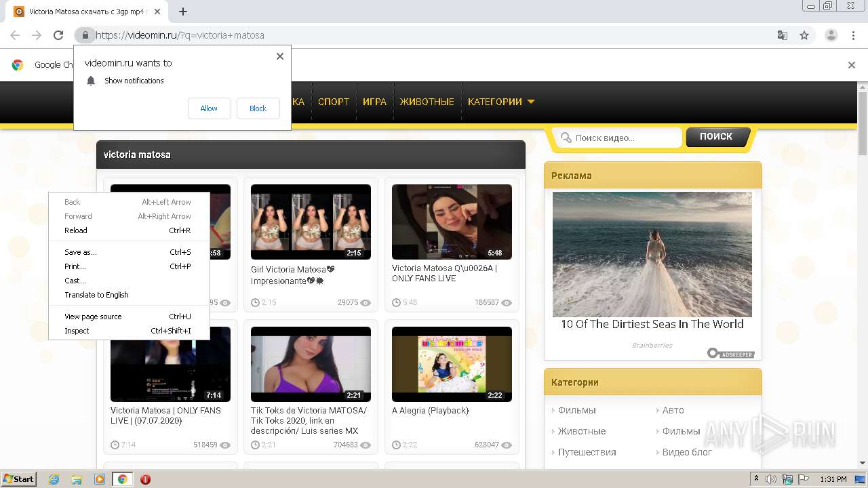Select Reload from the context menu
The width and height of the screenshot is (868, 488).
tap(129, 230)
